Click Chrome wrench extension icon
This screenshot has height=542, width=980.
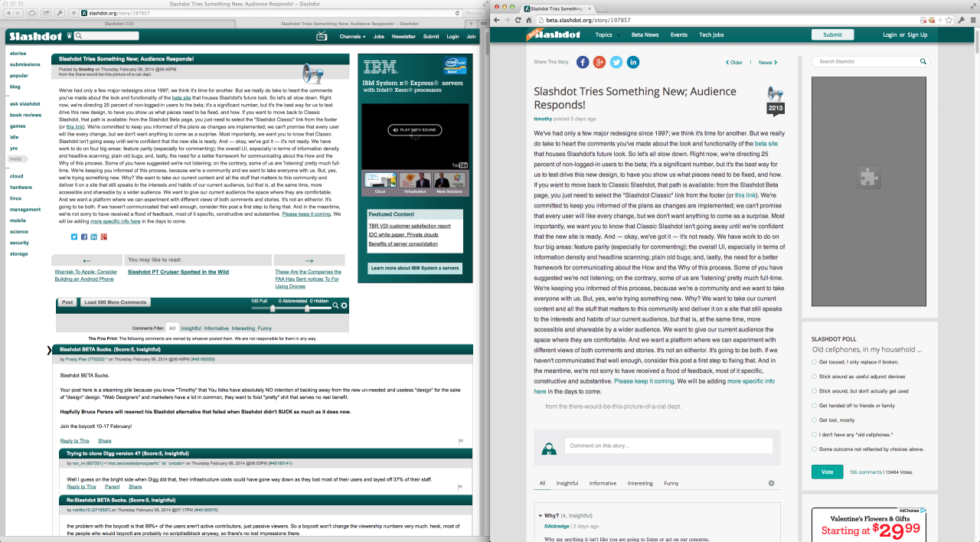coord(960,20)
